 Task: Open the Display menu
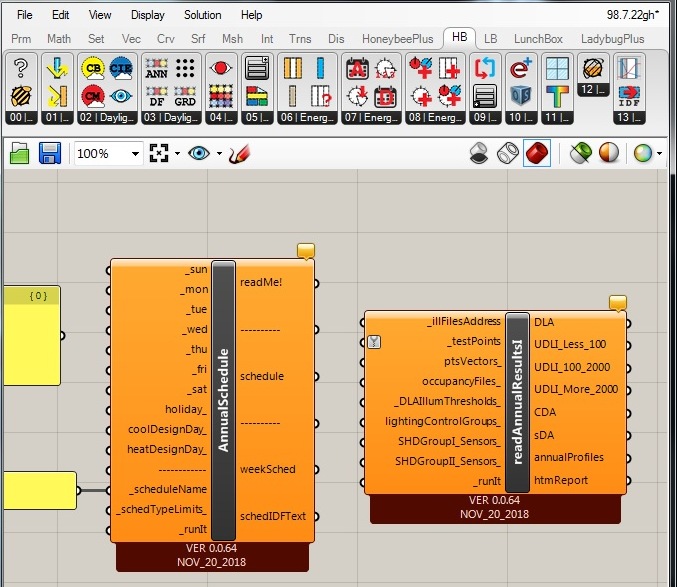point(148,15)
